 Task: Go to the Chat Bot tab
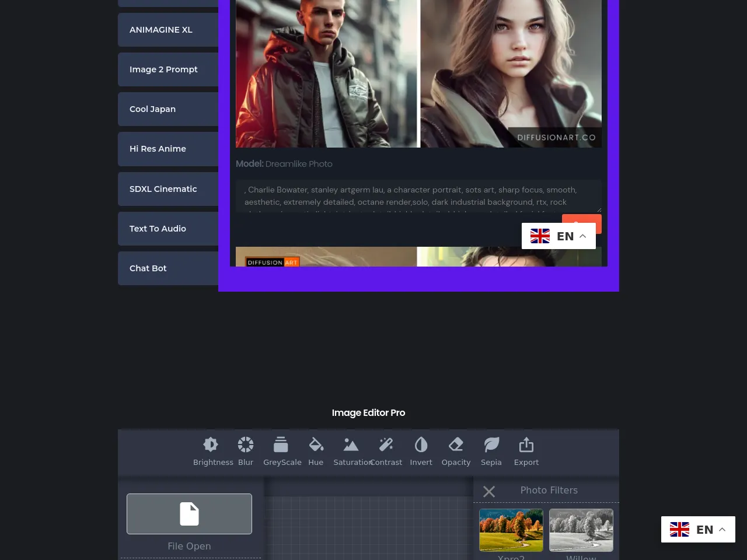coord(168,268)
